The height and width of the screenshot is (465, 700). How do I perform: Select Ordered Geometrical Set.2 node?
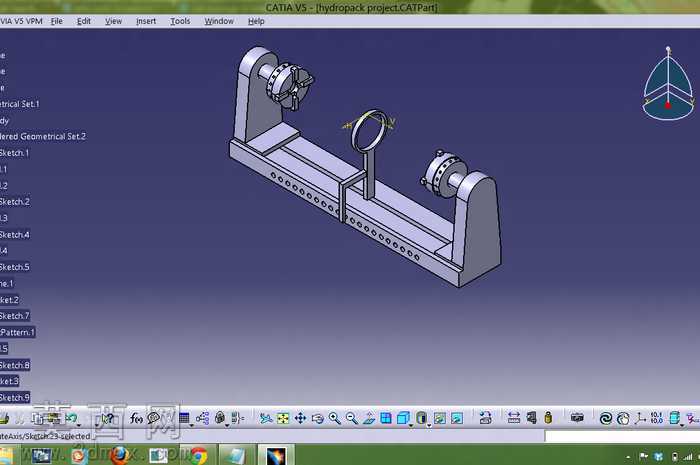coord(43,136)
